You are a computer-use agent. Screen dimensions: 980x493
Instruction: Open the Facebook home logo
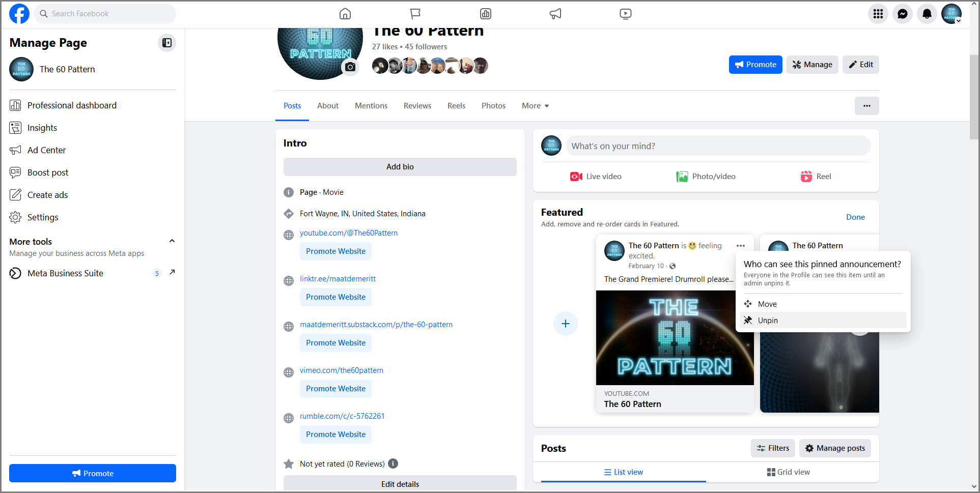19,14
